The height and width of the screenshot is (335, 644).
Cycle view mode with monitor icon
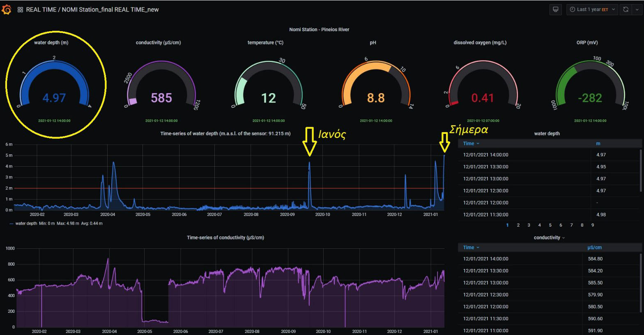555,9
